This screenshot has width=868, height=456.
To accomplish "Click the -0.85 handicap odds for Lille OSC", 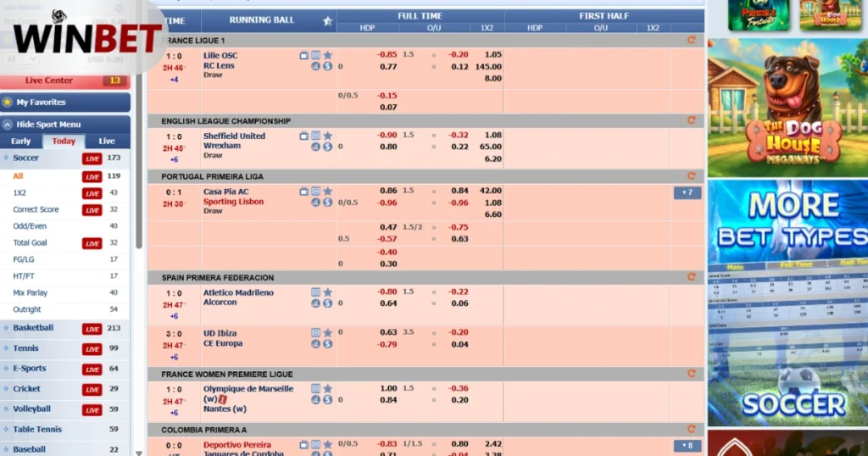I will pos(387,55).
